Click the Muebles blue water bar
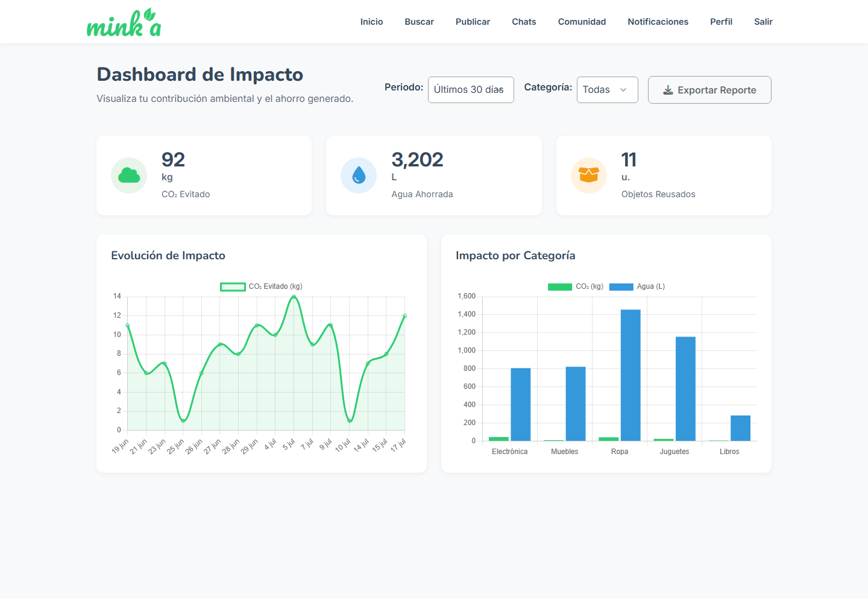 pos(576,404)
